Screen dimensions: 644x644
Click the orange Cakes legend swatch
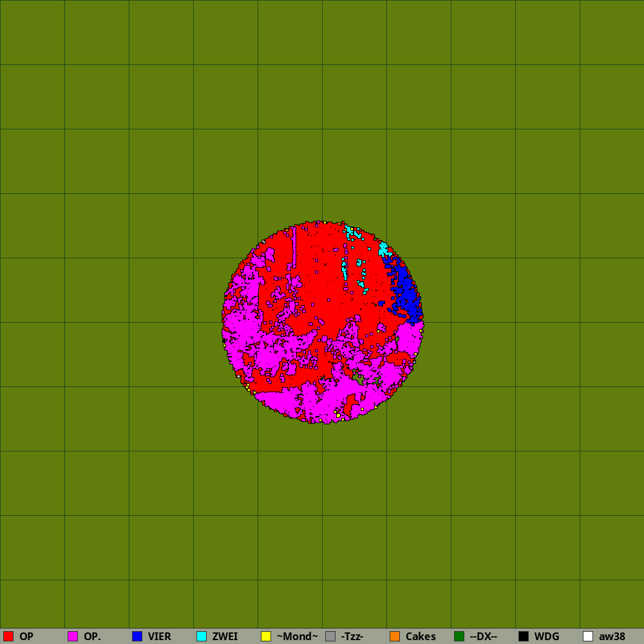coord(395,636)
